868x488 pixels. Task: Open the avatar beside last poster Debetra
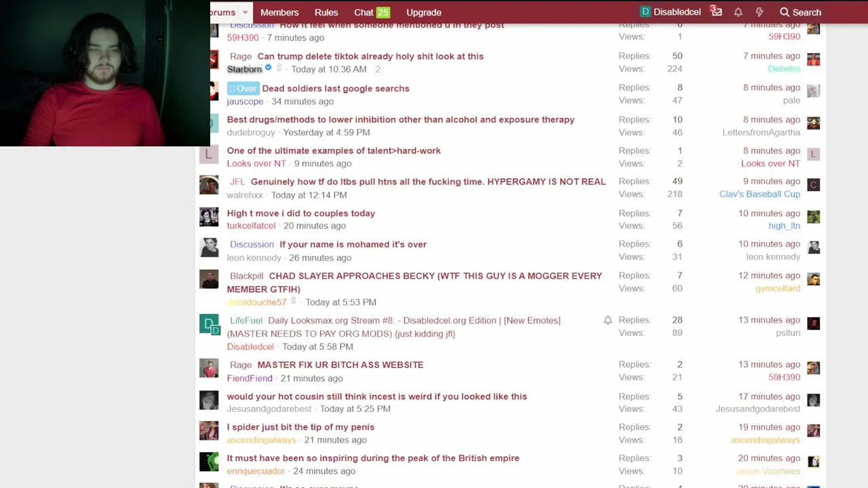(814, 59)
